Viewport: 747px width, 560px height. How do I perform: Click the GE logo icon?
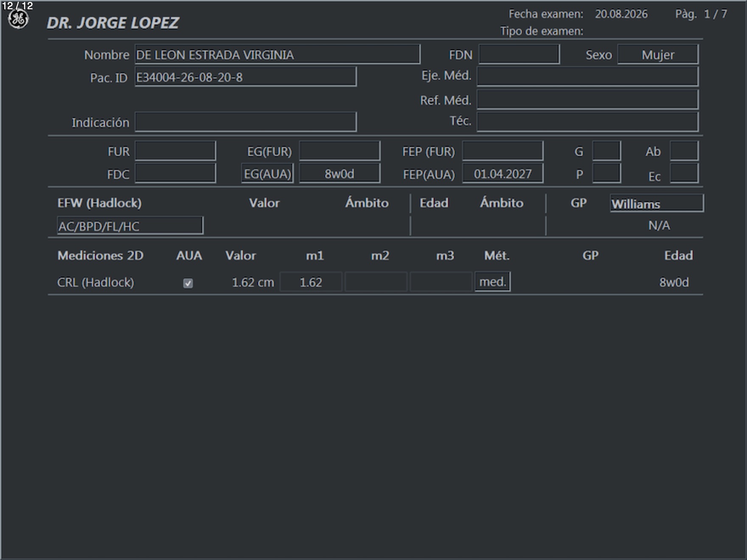point(18,20)
